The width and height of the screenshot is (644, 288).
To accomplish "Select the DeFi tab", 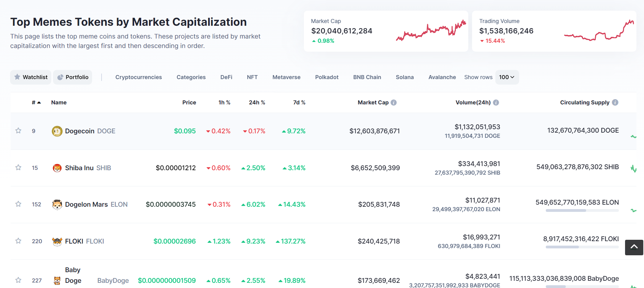I will 226,77.
